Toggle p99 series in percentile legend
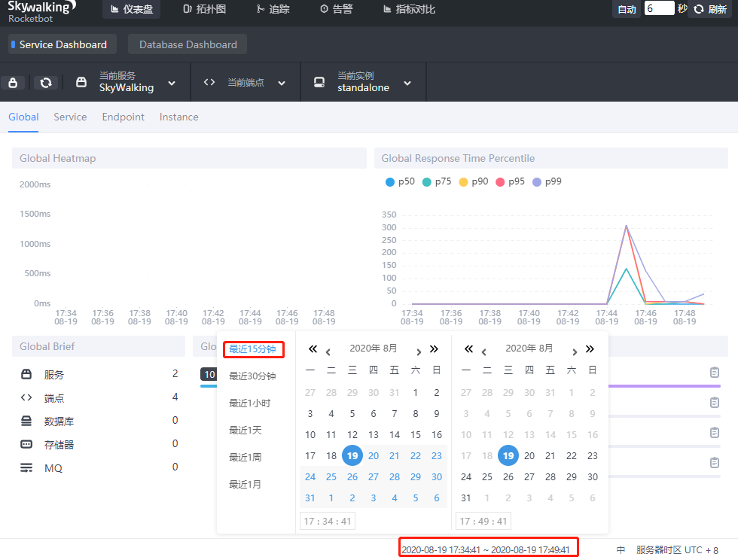Screen dimensions: 738x560 [547, 181]
